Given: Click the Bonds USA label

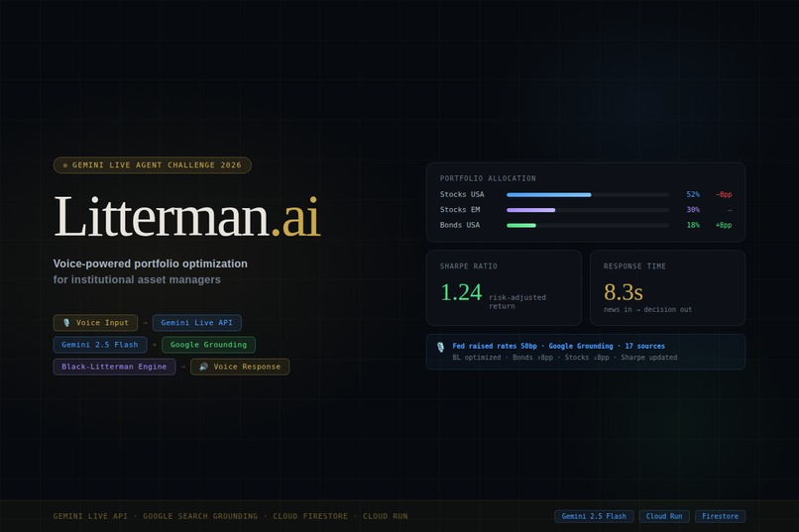Looking at the screenshot, I should click(x=460, y=225).
